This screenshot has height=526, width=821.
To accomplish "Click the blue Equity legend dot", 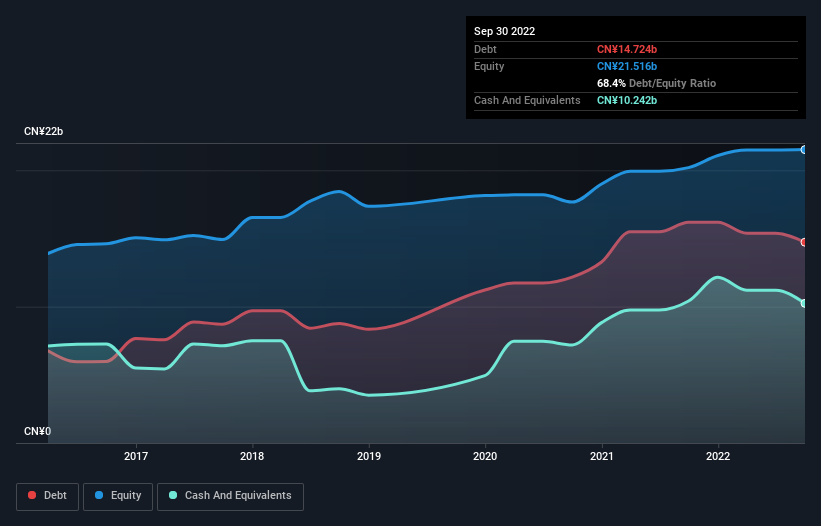I will [x=99, y=495].
